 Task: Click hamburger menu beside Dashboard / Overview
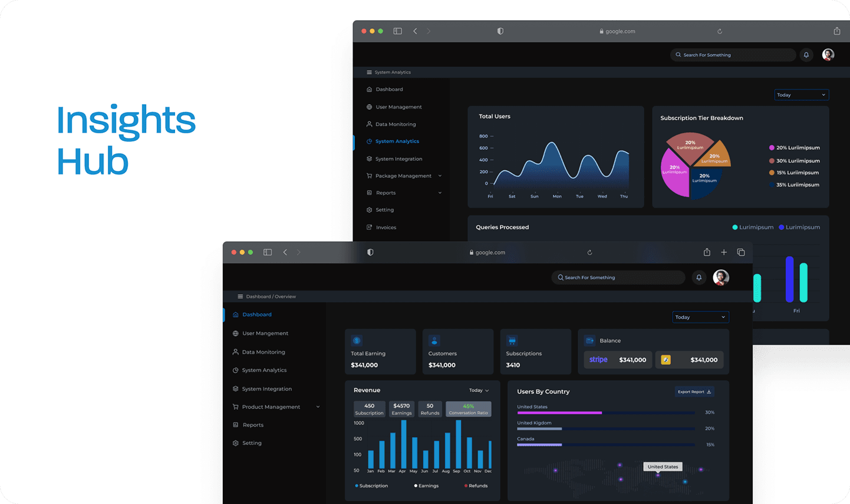point(240,297)
